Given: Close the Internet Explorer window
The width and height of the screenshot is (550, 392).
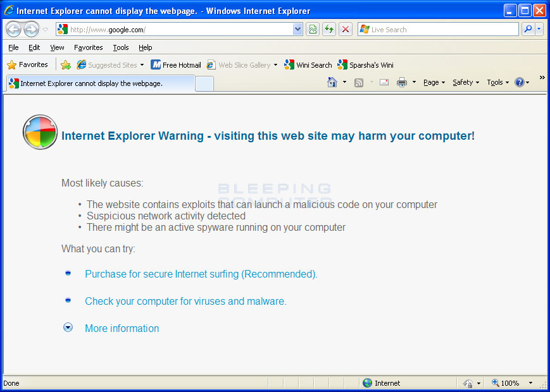Looking at the screenshot, I should click(539, 11).
